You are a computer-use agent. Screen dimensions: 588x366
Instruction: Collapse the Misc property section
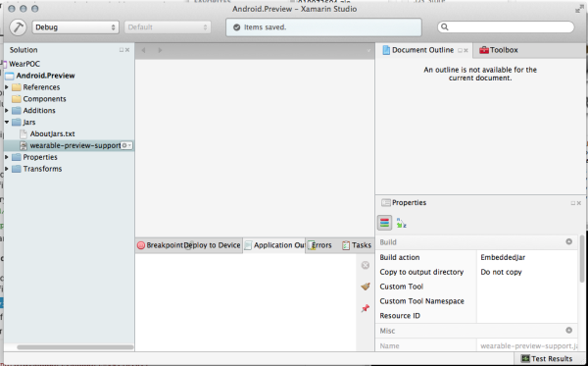[x=568, y=331]
